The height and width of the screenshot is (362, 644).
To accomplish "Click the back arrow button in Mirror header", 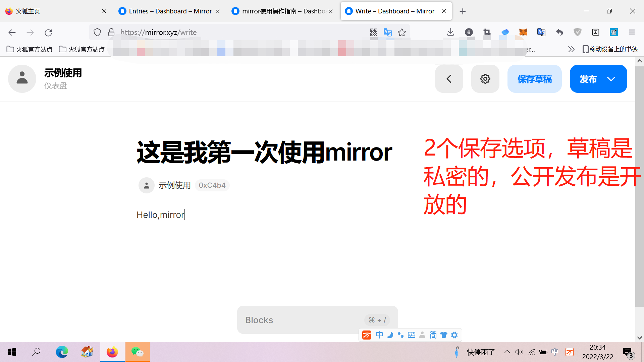I will tap(449, 79).
